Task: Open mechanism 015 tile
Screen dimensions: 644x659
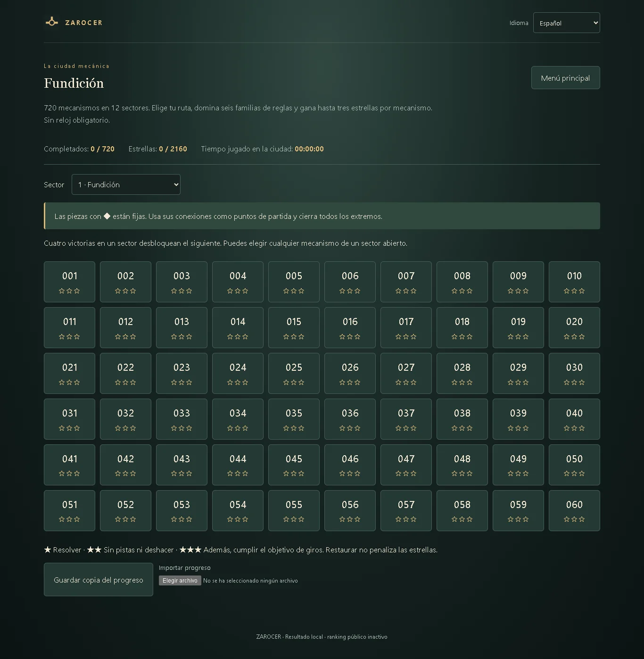Action: pyautogui.click(x=294, y=327)
